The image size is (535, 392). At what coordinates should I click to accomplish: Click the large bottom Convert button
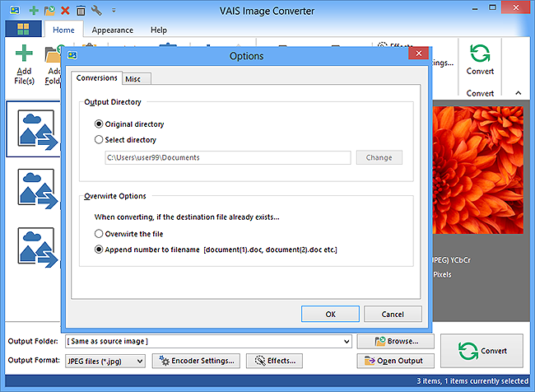481,351
